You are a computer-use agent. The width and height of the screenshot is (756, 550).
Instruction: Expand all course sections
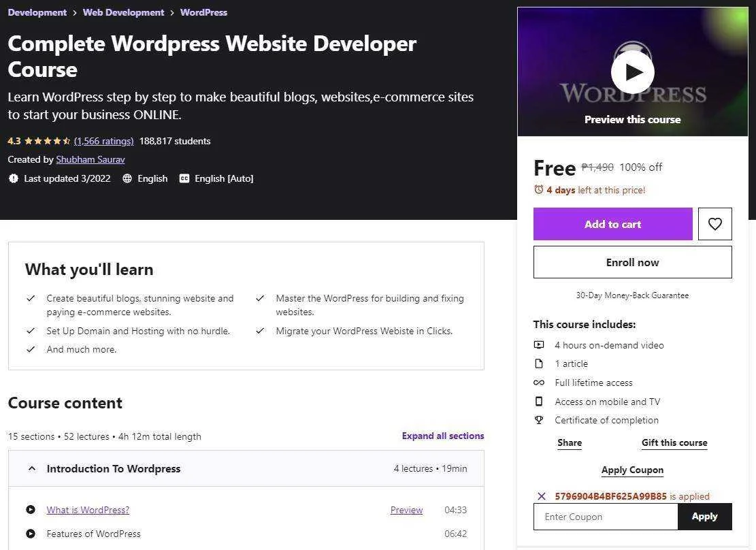[442, 436]
